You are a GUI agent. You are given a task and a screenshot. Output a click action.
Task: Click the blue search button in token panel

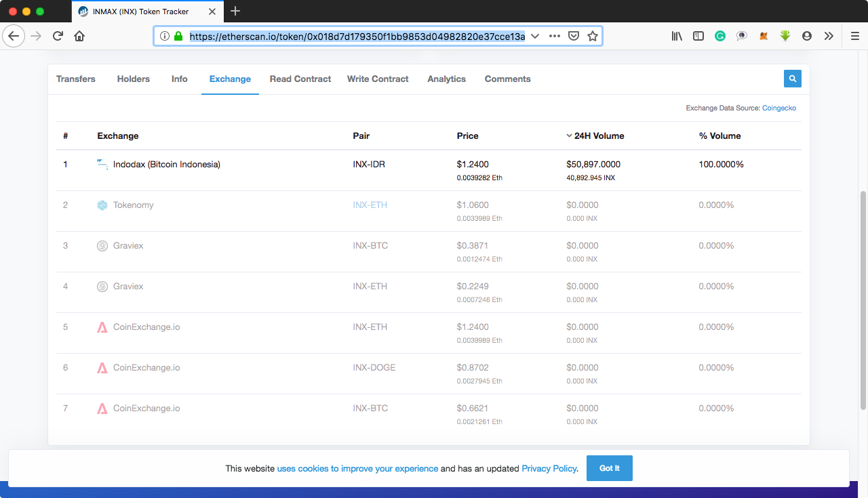793,79
